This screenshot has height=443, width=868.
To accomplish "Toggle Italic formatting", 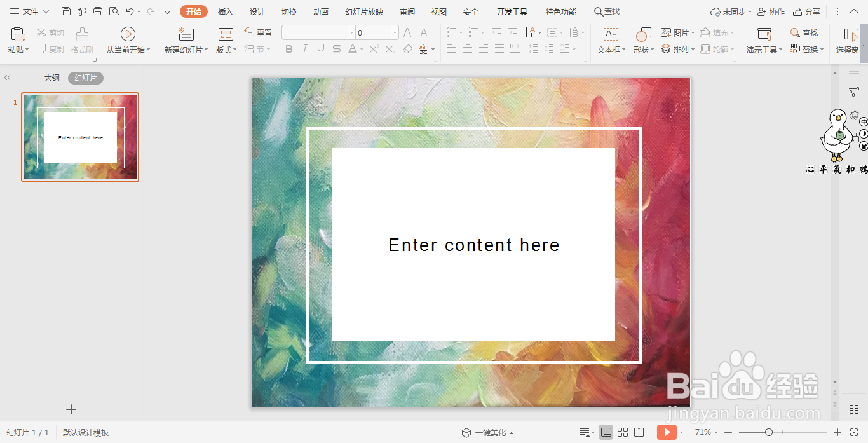I will (305, 49).
